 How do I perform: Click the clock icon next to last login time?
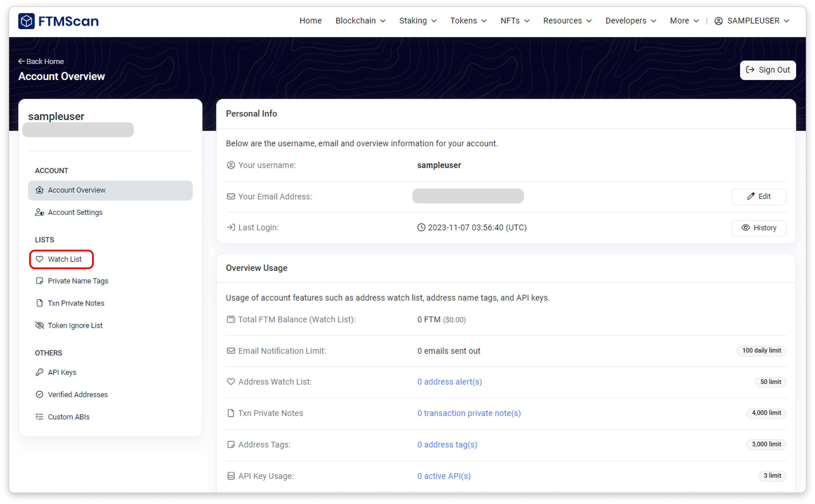[421, 227]
